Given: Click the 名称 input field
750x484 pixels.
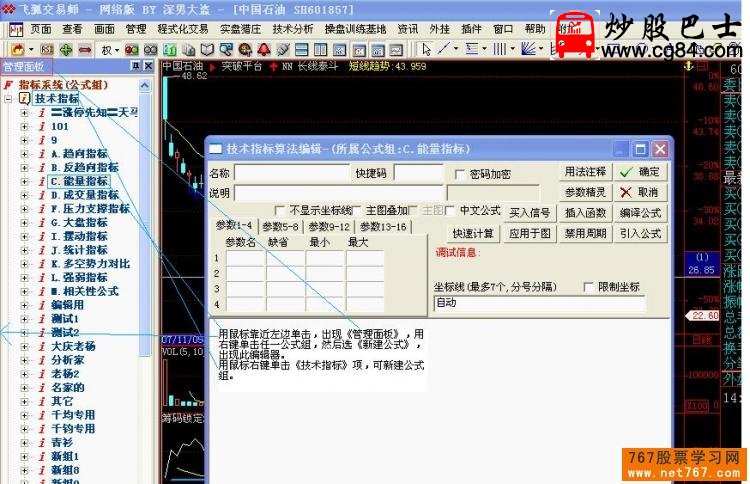Looking at the screenshot, I should pyautogui.click(x=291, y=173).
